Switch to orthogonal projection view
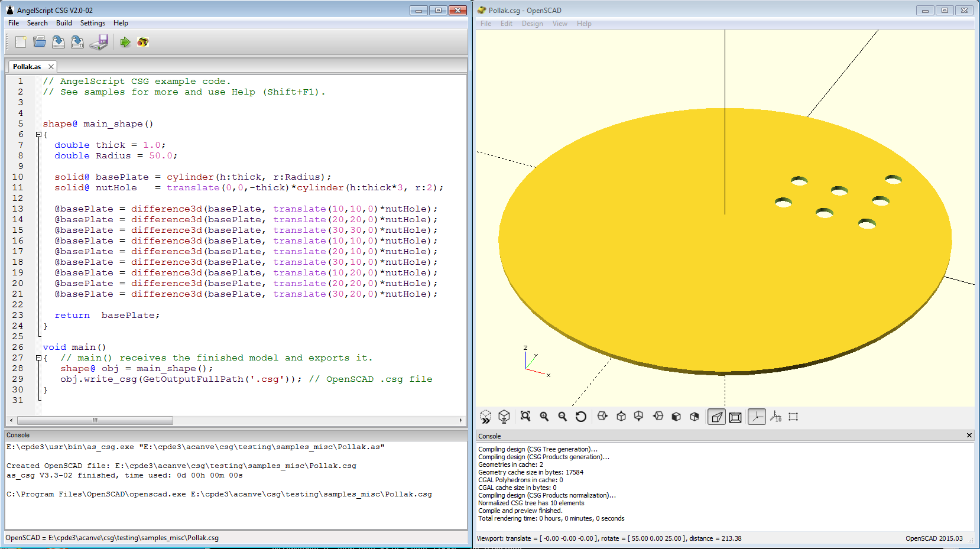The image size is (980, 549). [735, 417]
